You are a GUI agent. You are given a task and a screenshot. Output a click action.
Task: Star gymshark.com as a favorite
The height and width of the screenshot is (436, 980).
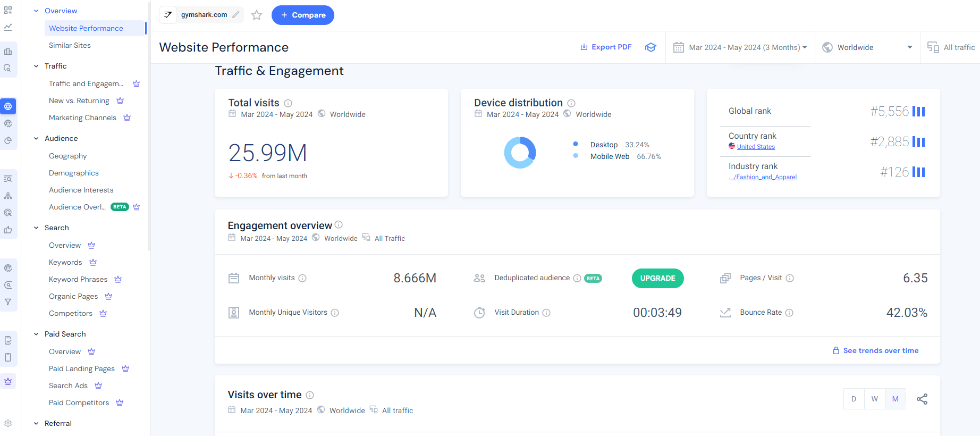point(257,15)
